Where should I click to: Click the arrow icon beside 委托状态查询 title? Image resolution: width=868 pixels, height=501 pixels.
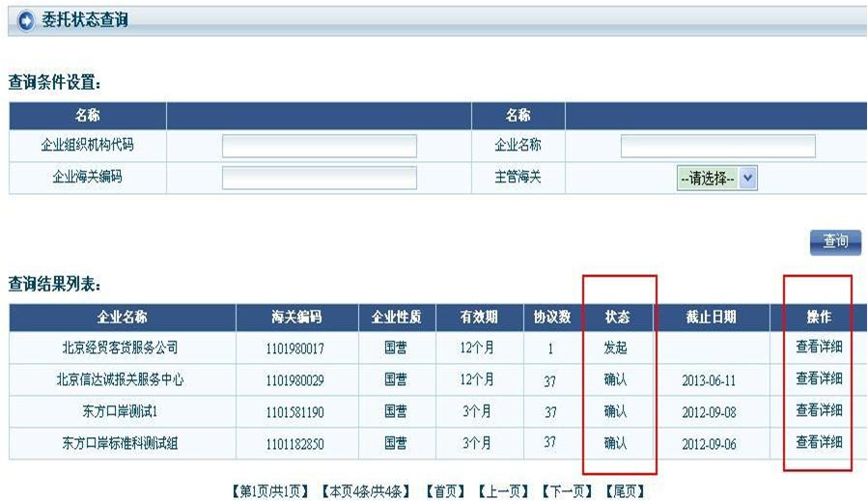26,20
